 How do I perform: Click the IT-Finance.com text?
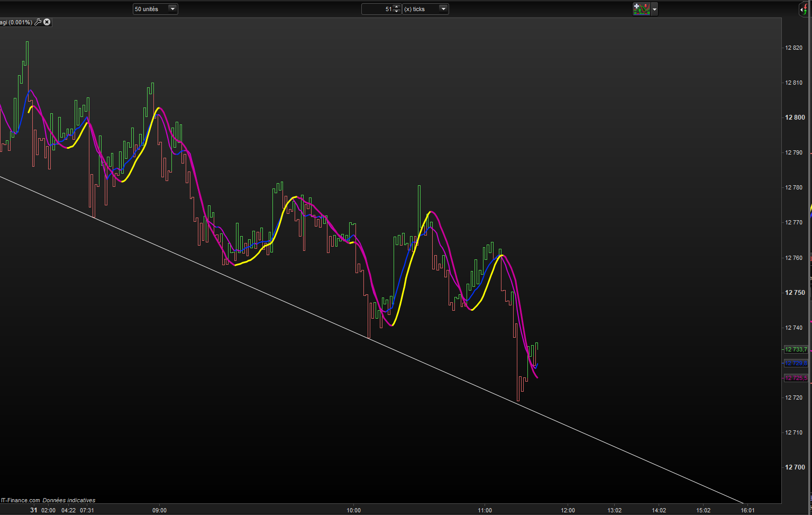pos(21,500)
